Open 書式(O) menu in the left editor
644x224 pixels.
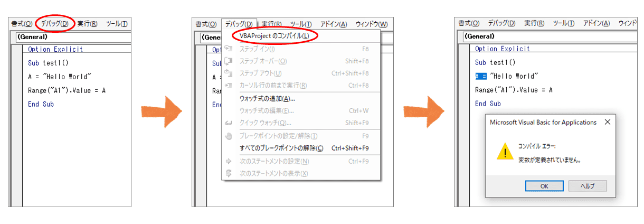click(x=22, y=24)
